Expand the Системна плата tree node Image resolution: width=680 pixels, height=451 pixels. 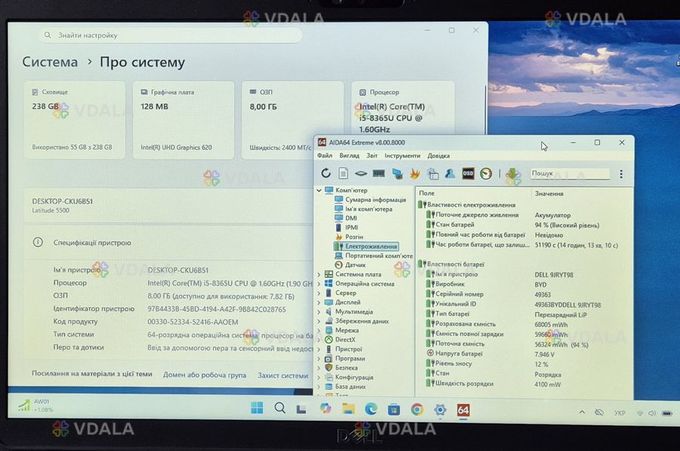click(x=320, y=274)
